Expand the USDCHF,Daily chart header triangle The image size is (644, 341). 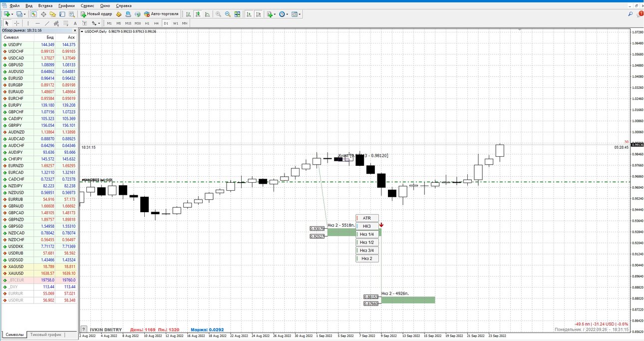tap(82, 31)
